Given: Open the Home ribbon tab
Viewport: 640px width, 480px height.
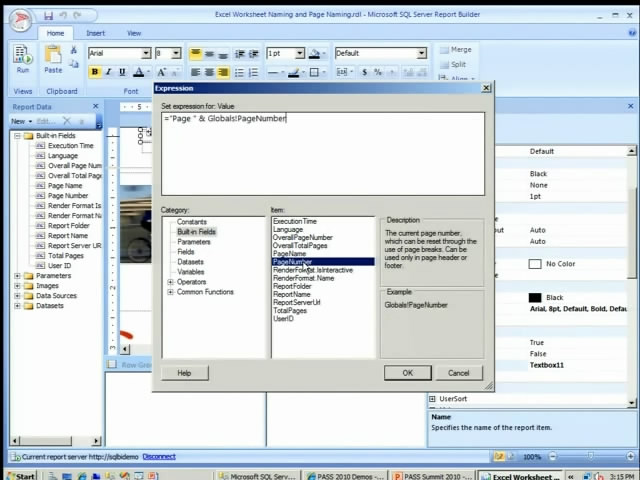Looking at the screenshot, I should (x=55, y=33).
